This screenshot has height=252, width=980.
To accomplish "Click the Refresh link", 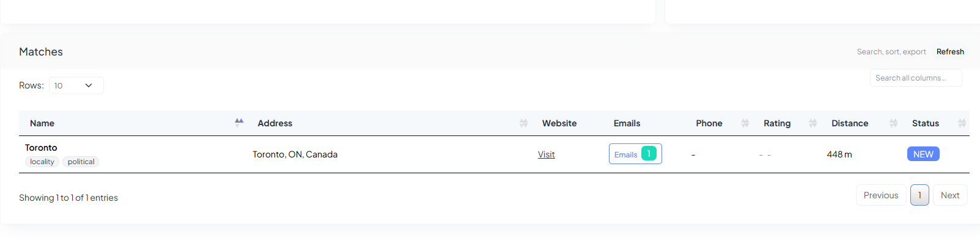I will [x=950, y=52].
